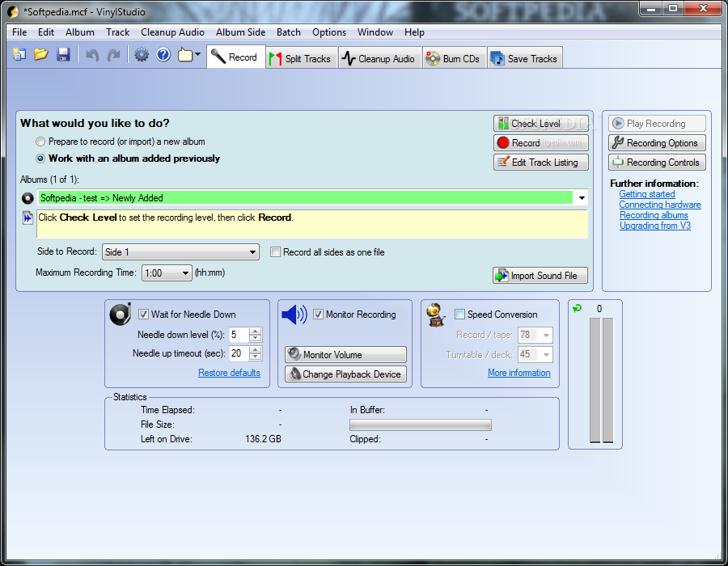Click the folder icon with dropdown arrow
The width and height of the screenshot is (728, 566).
(189, 55)
